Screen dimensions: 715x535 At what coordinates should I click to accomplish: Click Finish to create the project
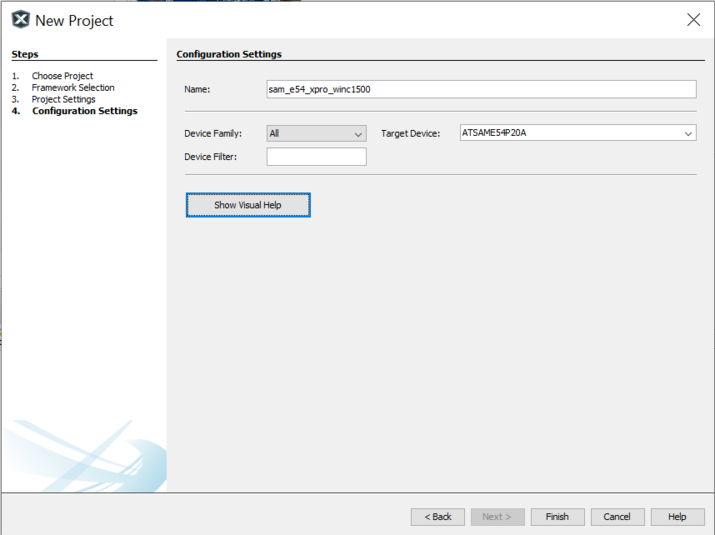tap(557, 517)
